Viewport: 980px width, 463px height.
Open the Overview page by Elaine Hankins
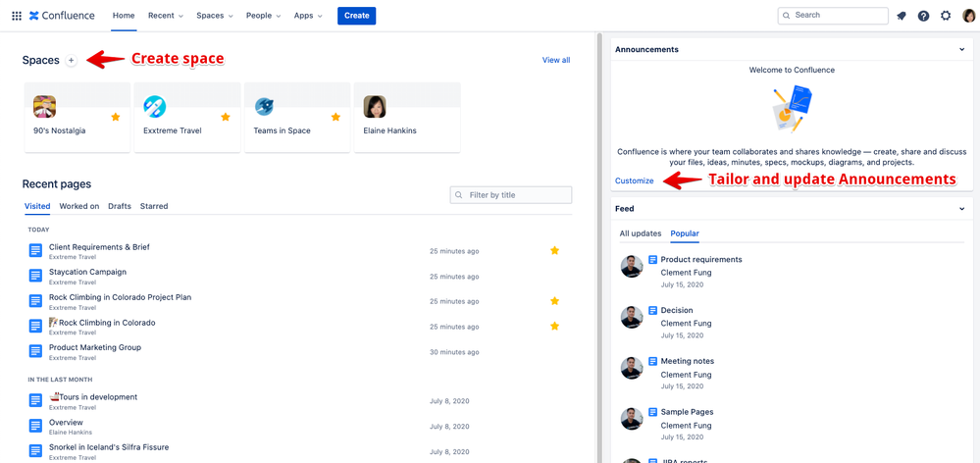pyautogui.click(x=67, y=423)
